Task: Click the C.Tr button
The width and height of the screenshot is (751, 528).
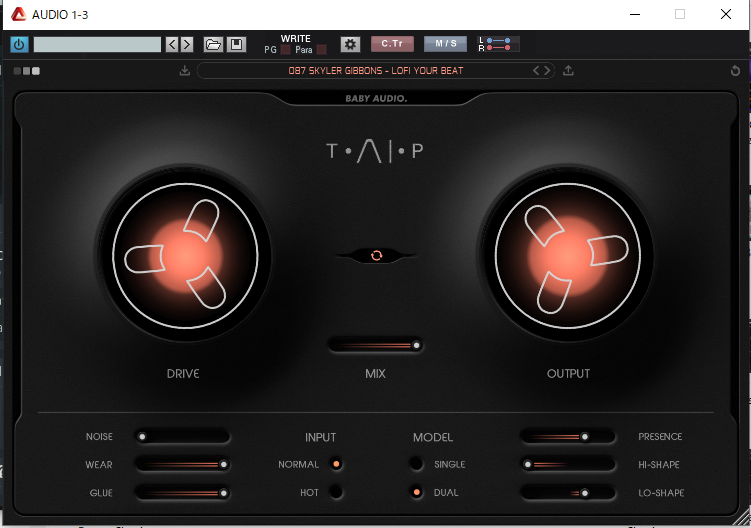Action: click(392, 44)
